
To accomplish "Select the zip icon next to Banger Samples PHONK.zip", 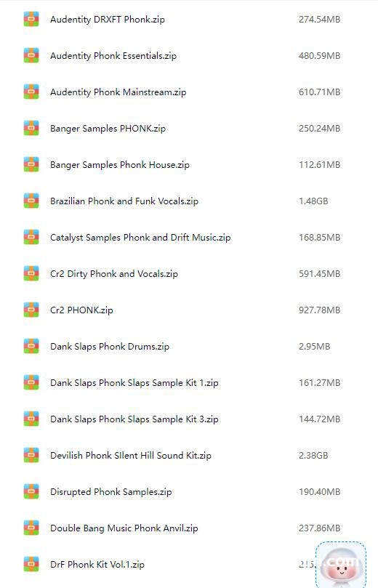I will (x=31, y=128).
